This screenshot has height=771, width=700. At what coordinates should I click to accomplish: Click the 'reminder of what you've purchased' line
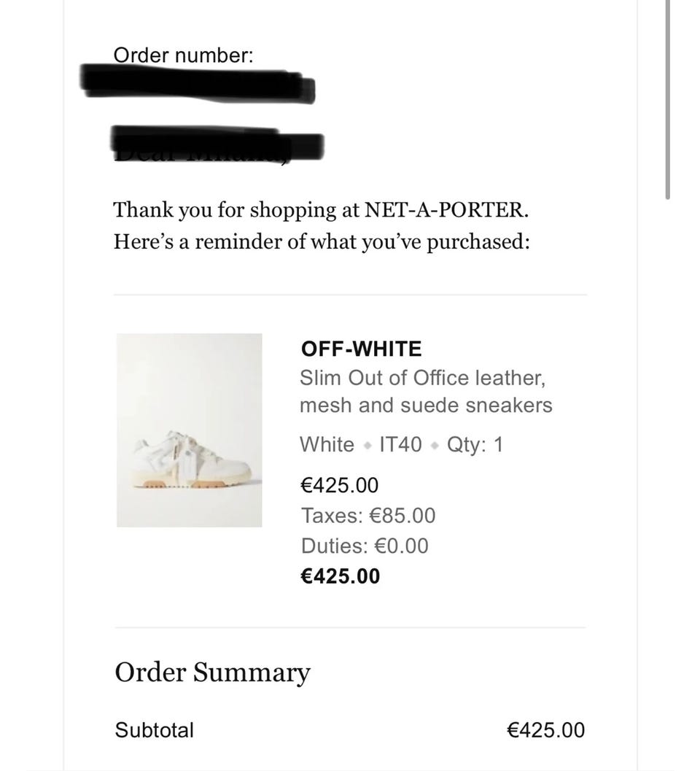coord(322,241)
